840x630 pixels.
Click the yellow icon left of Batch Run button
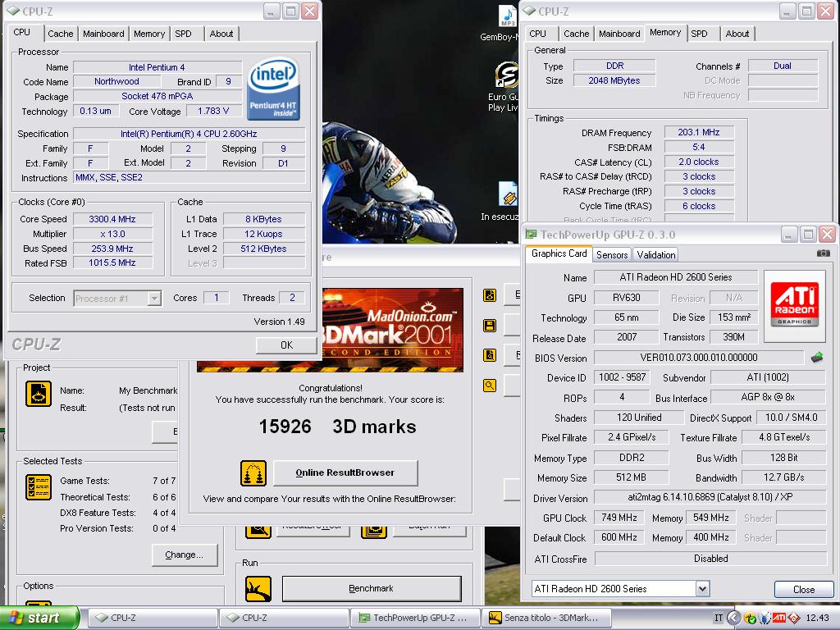pyautogui.click(x=374, y=532)
